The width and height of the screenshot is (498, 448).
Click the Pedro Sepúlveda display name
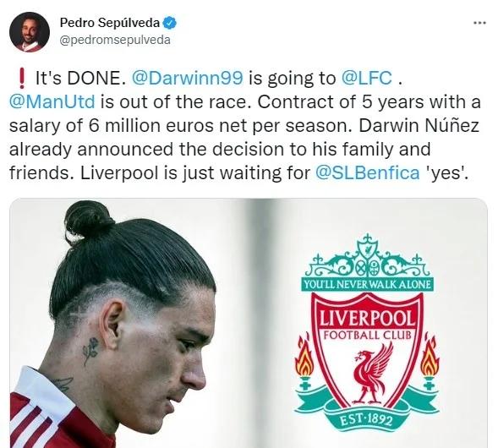point(110,23)
